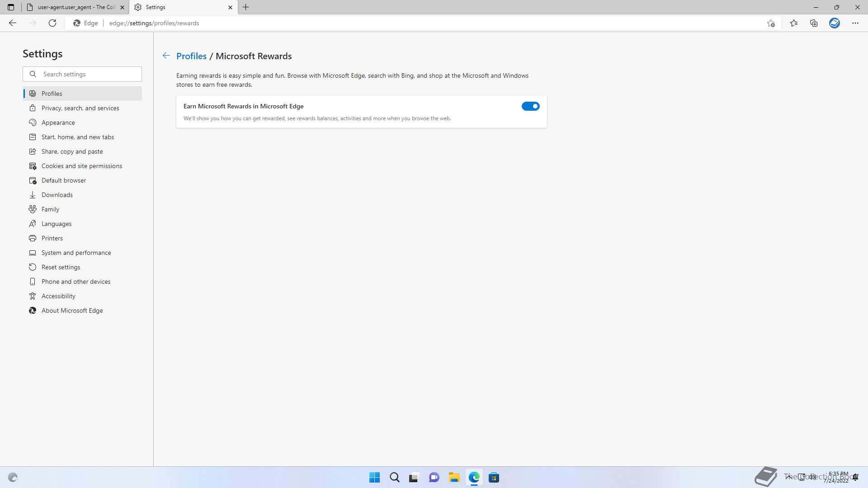Image resolution: width=868 pixels, height=488 pixels.
Task: Click the browser Back arrow button
Action: [13, 23]
